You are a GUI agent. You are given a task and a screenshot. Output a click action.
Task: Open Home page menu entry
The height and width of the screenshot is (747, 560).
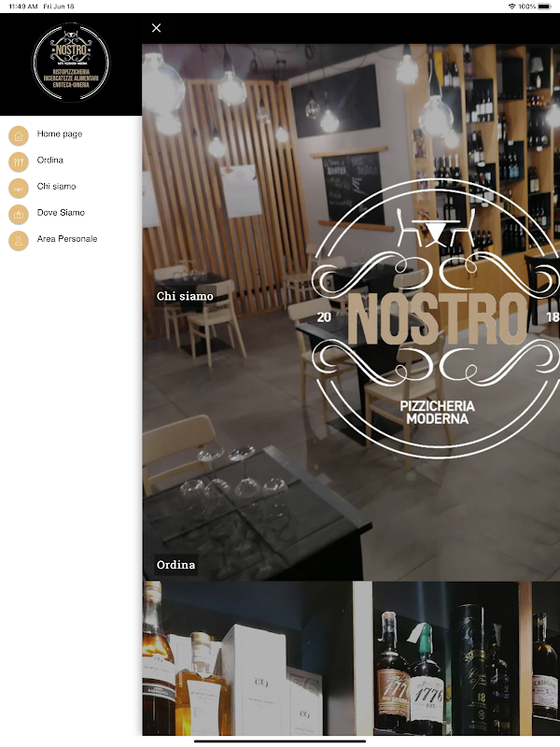[60, 134]
